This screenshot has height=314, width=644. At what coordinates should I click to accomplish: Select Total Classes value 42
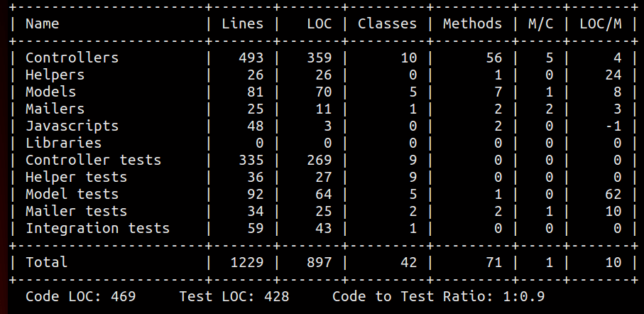click(408, 262)
